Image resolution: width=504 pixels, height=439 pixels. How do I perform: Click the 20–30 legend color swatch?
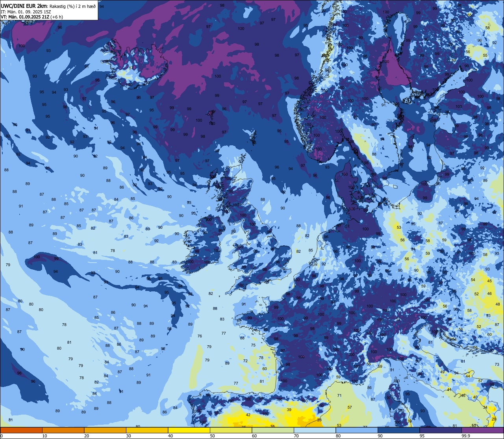(x=105, y=430)
